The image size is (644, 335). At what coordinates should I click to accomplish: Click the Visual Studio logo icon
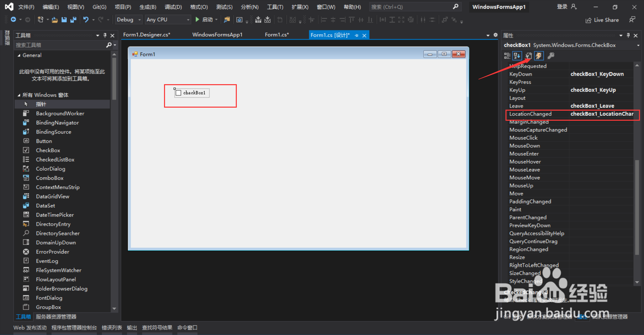pos(9,7)
